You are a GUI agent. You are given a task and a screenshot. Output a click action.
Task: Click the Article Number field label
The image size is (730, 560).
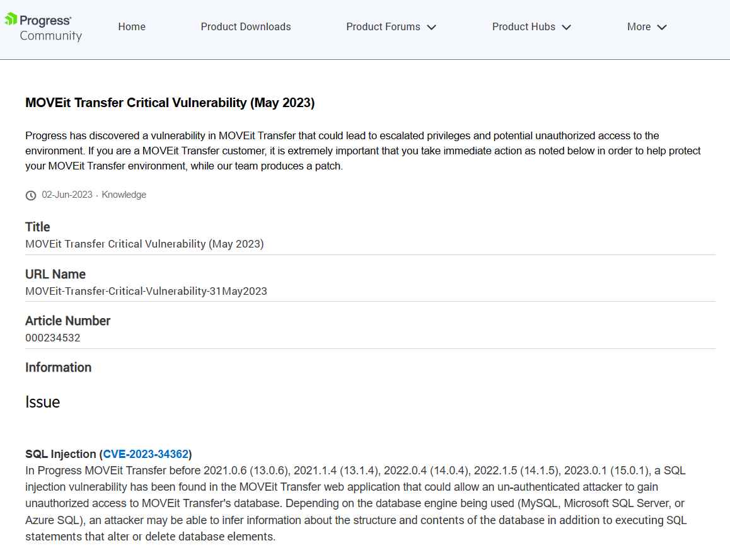click(x=67, y=321)
